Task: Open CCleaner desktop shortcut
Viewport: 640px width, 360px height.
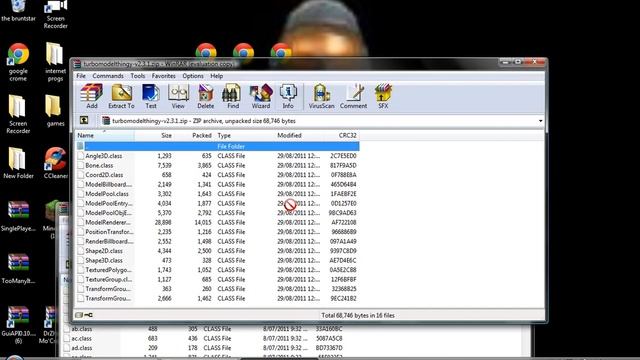Action: [x=55, y=163]
